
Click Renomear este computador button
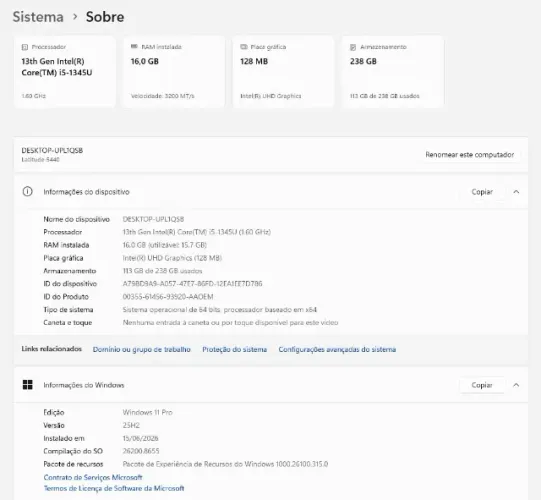coord(470,155)
